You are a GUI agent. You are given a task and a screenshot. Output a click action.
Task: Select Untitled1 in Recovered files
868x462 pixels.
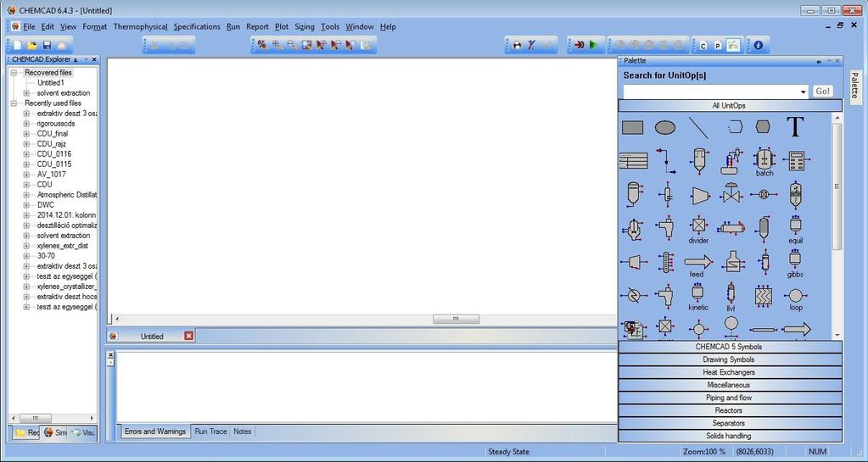pyautogui.click(x=51, y=82)
